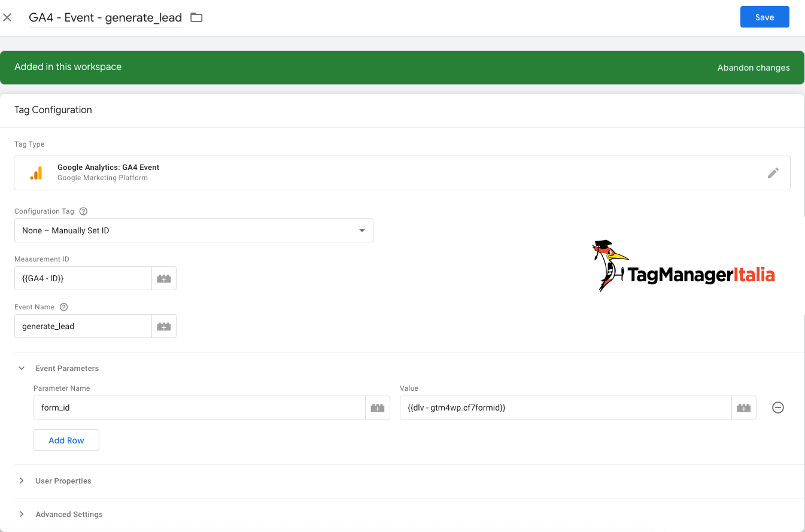The image size is (805, 532).
Task: Click the Event Name generate_lead field
Action: coord(83,326)
